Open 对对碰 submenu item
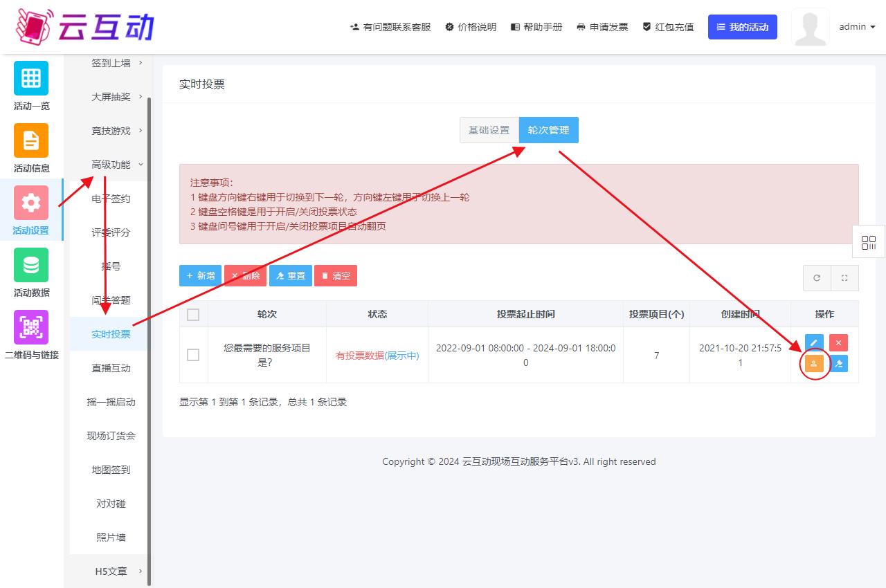Image resolution: width=886 pixels, height=588 pixels. (111, 504)
